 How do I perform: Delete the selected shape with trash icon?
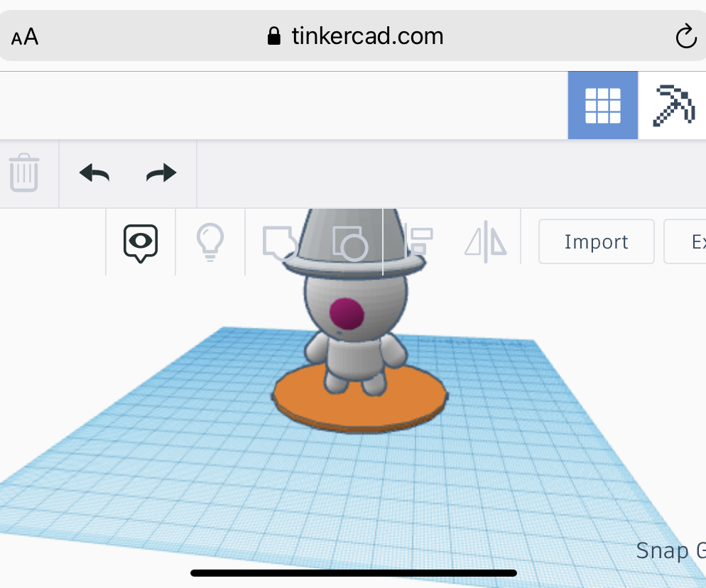pos(25,173)
